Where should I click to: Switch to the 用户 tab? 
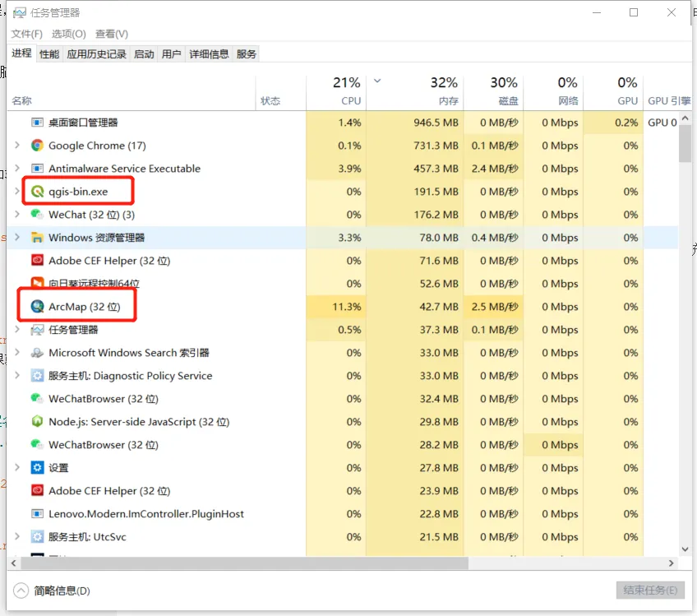click(x=171, y=54)
